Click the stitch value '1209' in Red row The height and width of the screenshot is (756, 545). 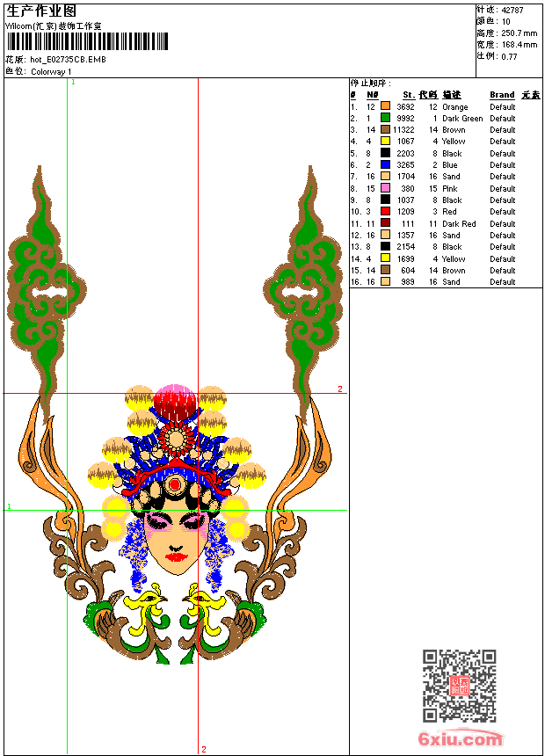(x=405, y=212)
